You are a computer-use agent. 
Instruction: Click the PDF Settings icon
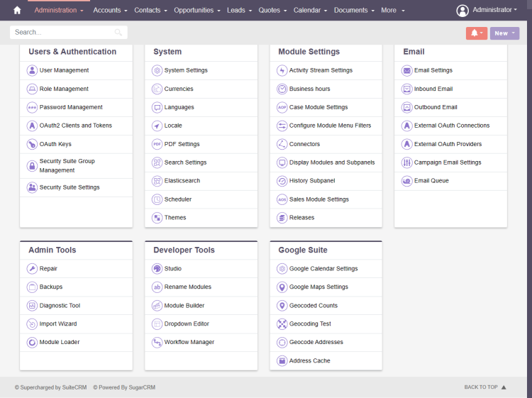point(157,144)
